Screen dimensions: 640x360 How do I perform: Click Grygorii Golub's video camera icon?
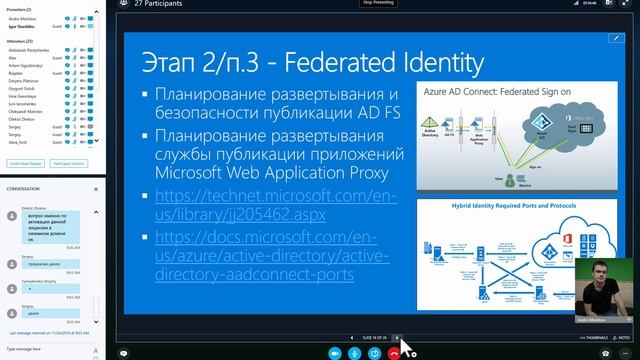[x=82, y=89]
